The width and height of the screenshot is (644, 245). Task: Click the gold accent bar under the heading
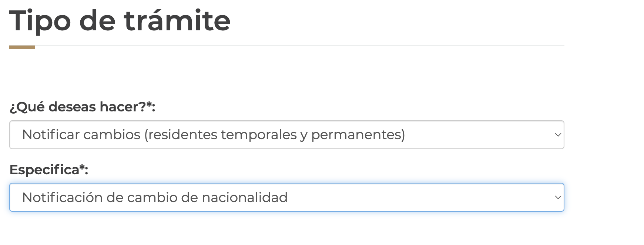coord(22,47)
